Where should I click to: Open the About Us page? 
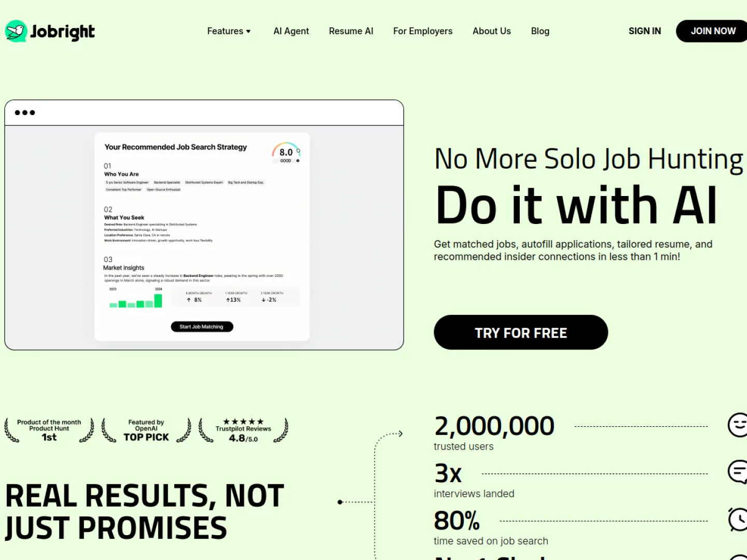pyautogui.click(x=492, y=31)
